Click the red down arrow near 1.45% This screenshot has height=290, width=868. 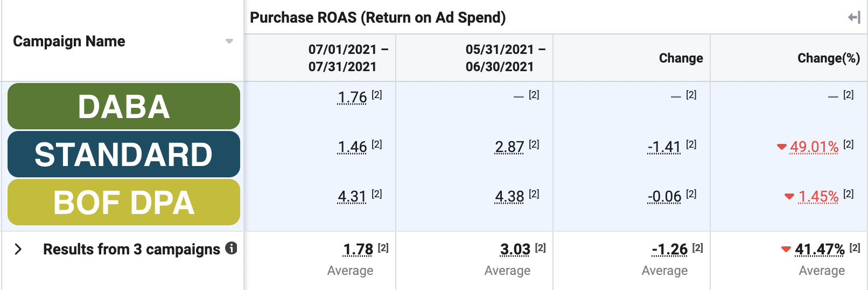[789, 196]
